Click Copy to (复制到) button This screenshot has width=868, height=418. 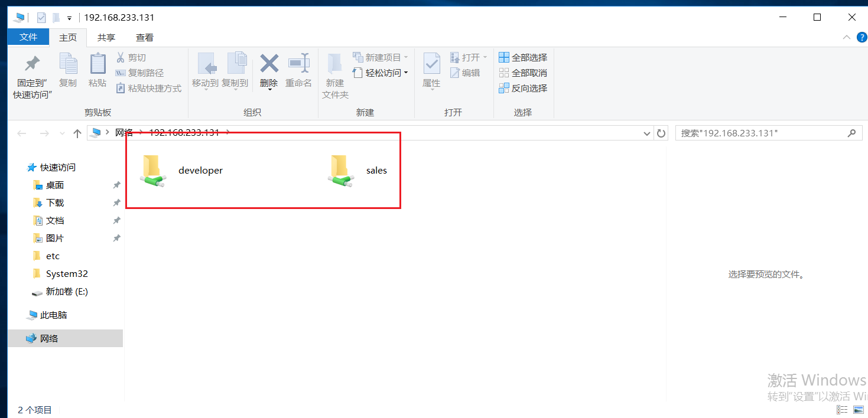point(235,71)
